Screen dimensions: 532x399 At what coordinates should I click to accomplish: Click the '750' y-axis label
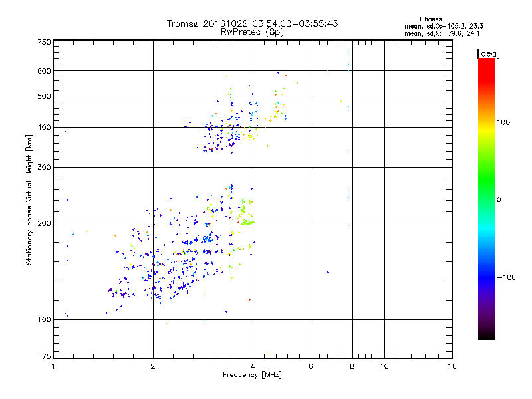click(x=44, y=42)
